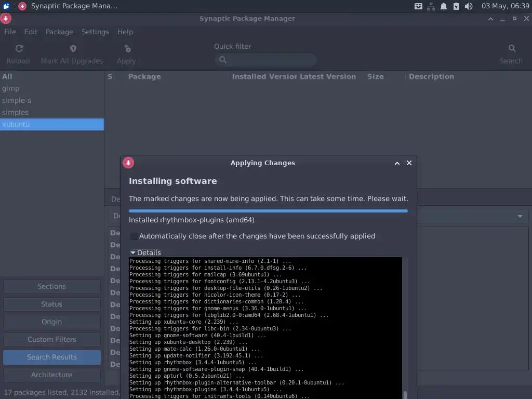This screenshot has width=532, height=399.
Task: Open the notifications bell tray icon
Action: 444,6
